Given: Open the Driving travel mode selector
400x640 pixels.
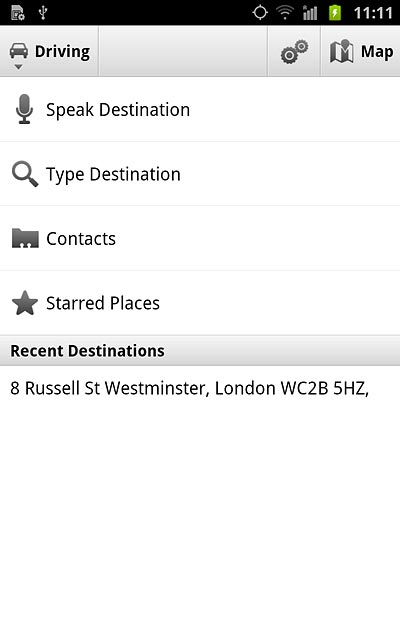Looking at the screenshot, I should pyautogui.click(x=49, y=51).
